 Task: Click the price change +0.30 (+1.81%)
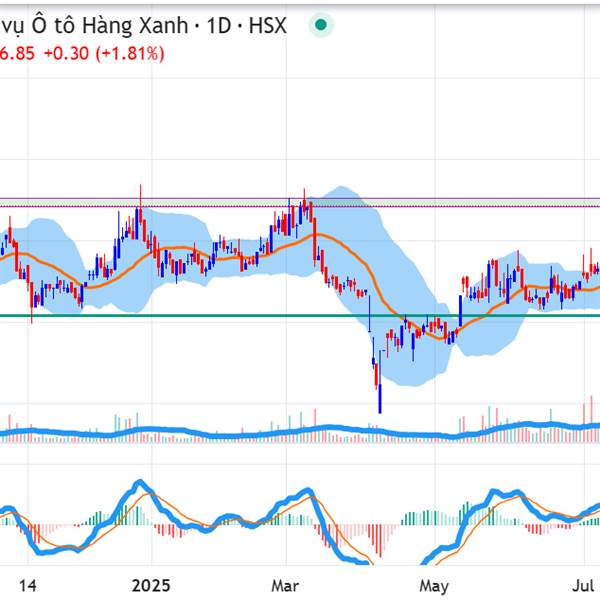pos(104,53)
